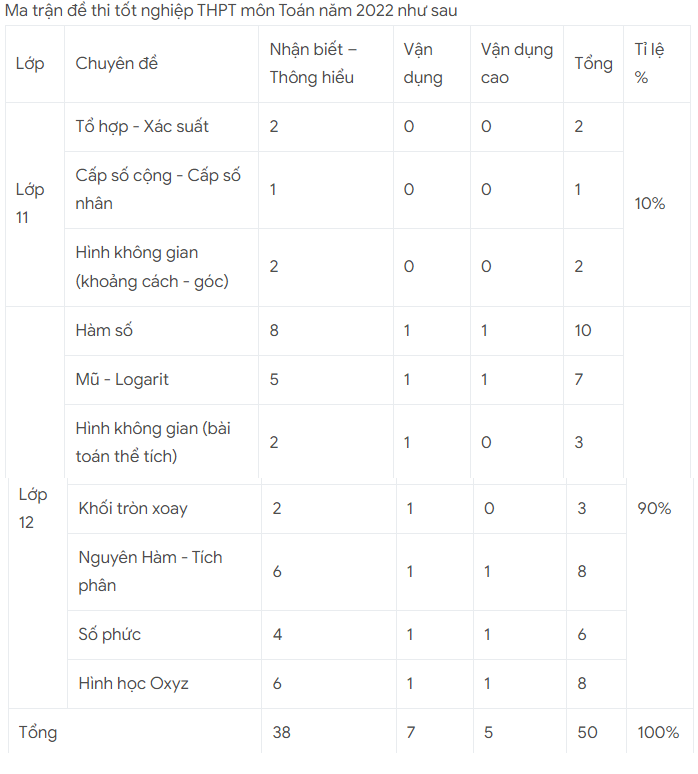The height and width of the screenshot is (774, 698).
Task: Select the "Tổ hợp - Xác suất" cell
Action: click(142, 127)
